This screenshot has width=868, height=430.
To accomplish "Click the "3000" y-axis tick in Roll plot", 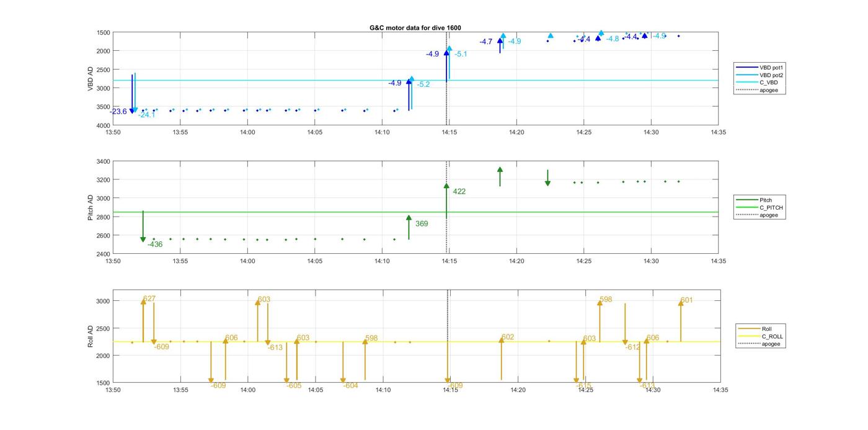I will (x=103, y=302).
